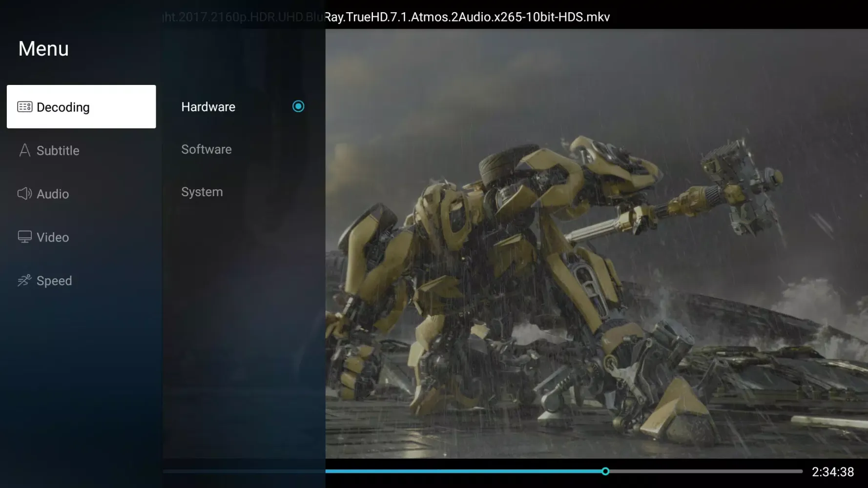Choose Software decoding option
The height and width of the screenshot is (488, 868).
coord(243,149)
